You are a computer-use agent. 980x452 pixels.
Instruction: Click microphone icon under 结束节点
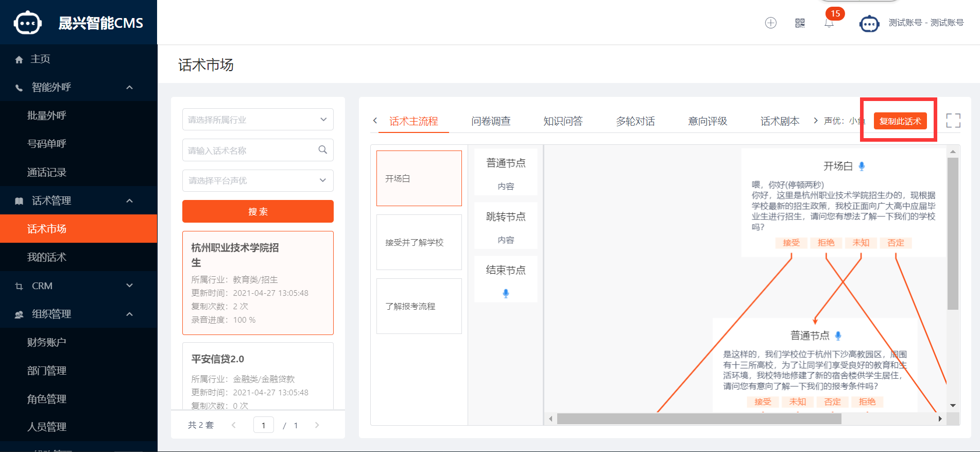click(506, 293)
